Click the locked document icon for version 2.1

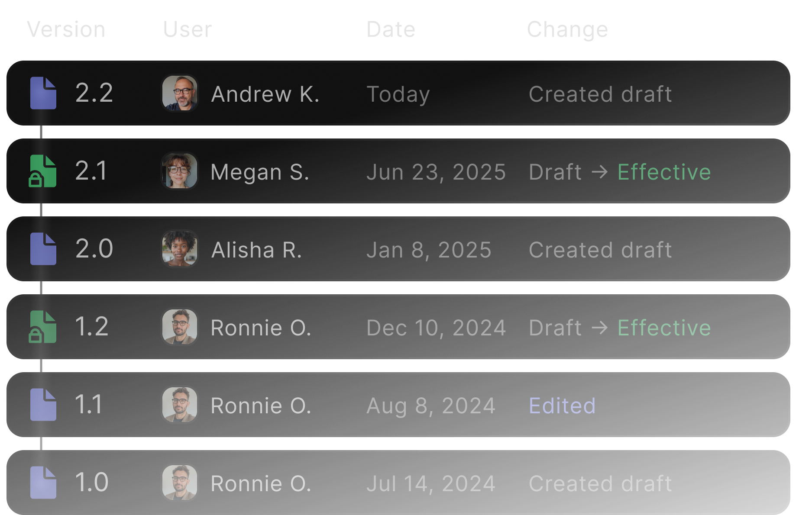tap(43, 171)
